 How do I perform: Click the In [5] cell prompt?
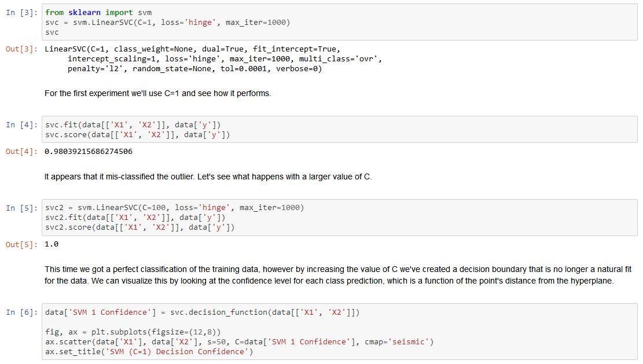22,208
